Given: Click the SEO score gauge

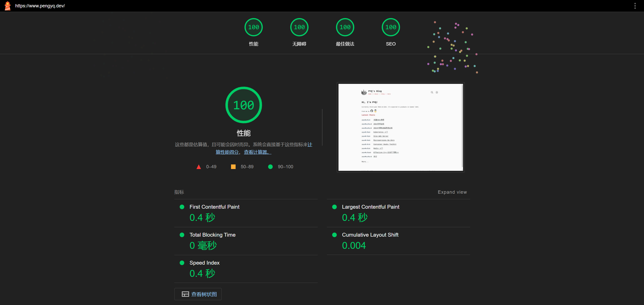Looking at the screenshot, I should (391, 27).
